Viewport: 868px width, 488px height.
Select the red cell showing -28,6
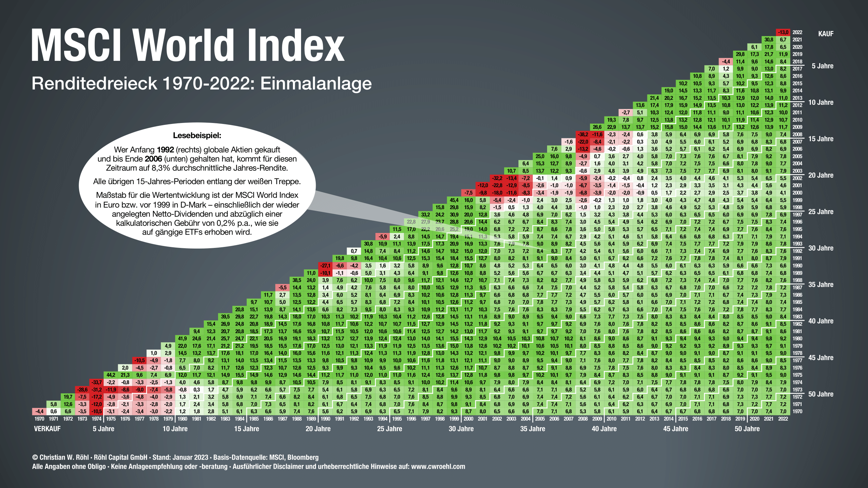click(x=82, y=390)
